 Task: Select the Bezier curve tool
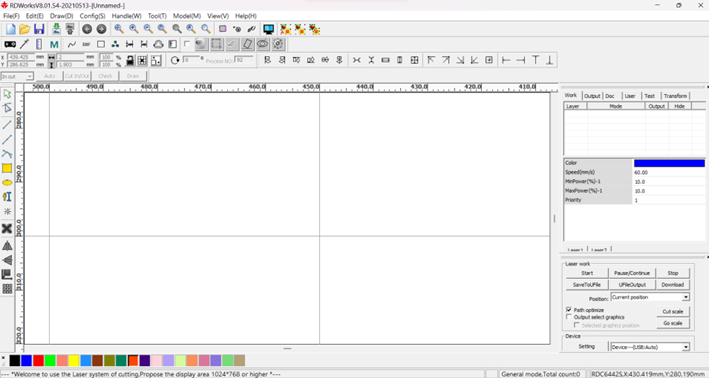coord(7,154)
